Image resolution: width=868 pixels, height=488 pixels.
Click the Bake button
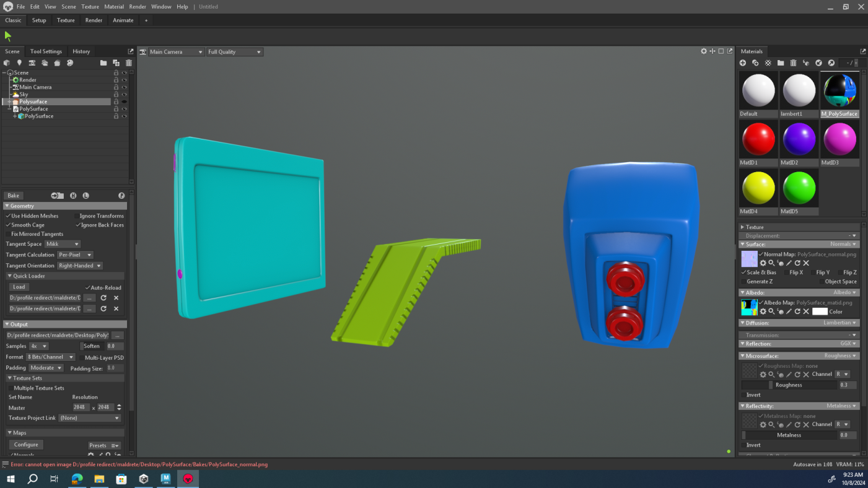pyautogui.click(x=13, y=196)
